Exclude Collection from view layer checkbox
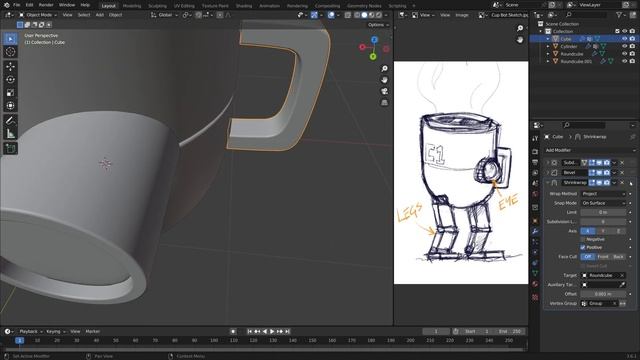This screenshot has height=360, width=640. click(x=617, y=31)
